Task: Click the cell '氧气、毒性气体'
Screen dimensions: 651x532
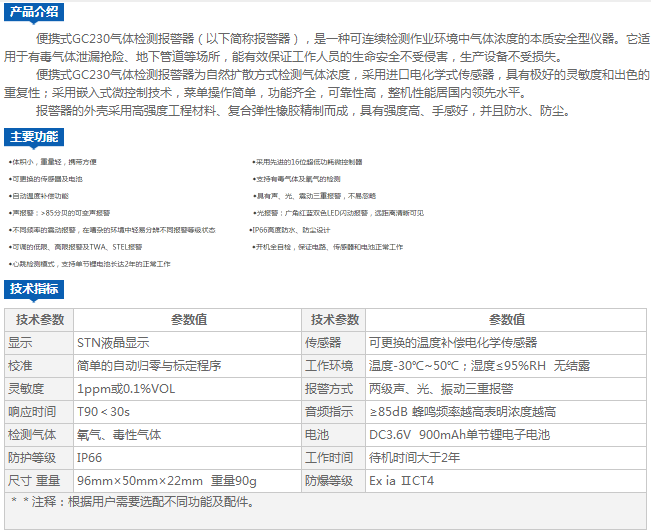Action: click(187, 435)
